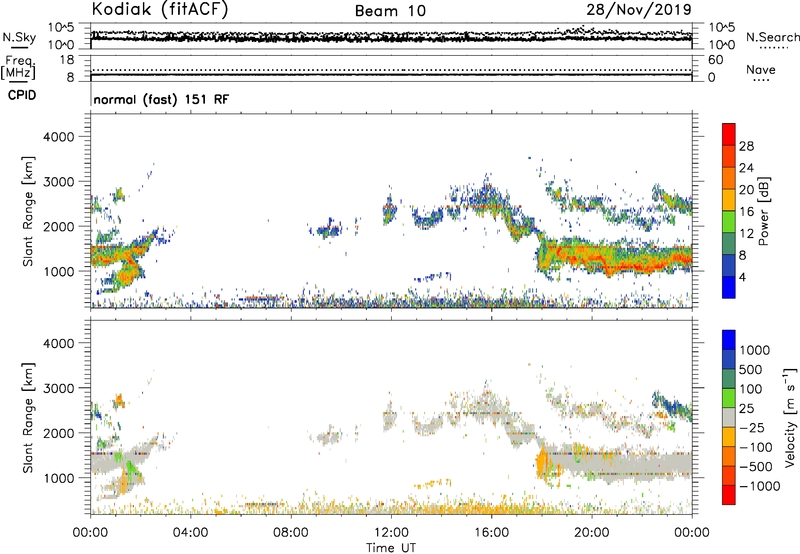Screen dimensions: 800x554
Task: Click the "28" label on Power colorbar
Action: click(x=746, y=146)
